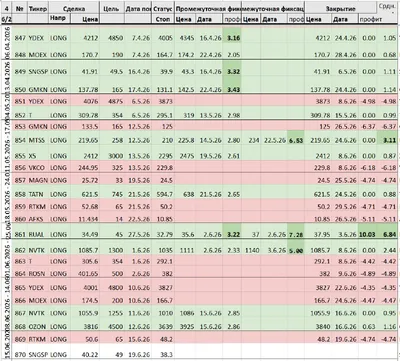
Task: Click the № column header
Action: click(x=20, y=9)
